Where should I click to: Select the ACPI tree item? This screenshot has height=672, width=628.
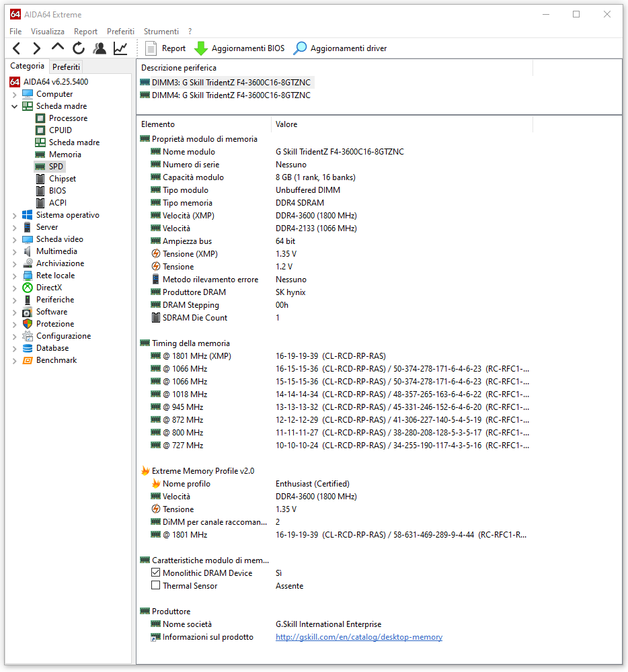(57, 203)
